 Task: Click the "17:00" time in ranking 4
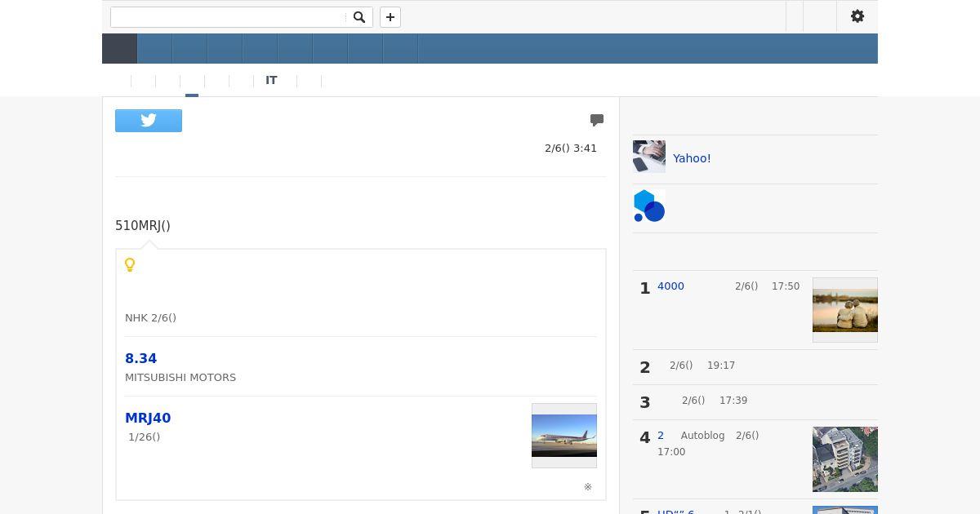click(671, 452)
